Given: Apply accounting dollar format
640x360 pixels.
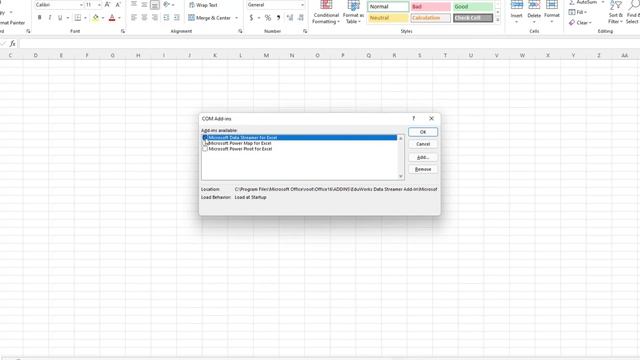Looking at the screenshot, I should tap(251, 18).
